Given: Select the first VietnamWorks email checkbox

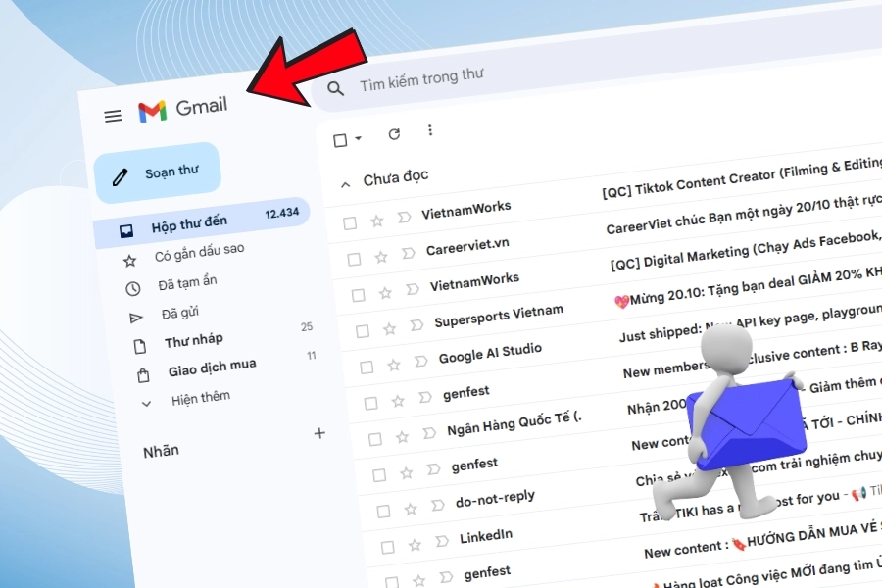Looking at the screenshot, I should (350, 222).
